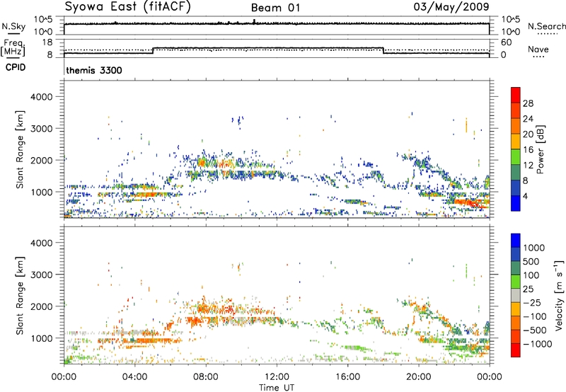Select the 'N.Search' legend label
The image size is (566, 392).
click(x=546, y=26)
